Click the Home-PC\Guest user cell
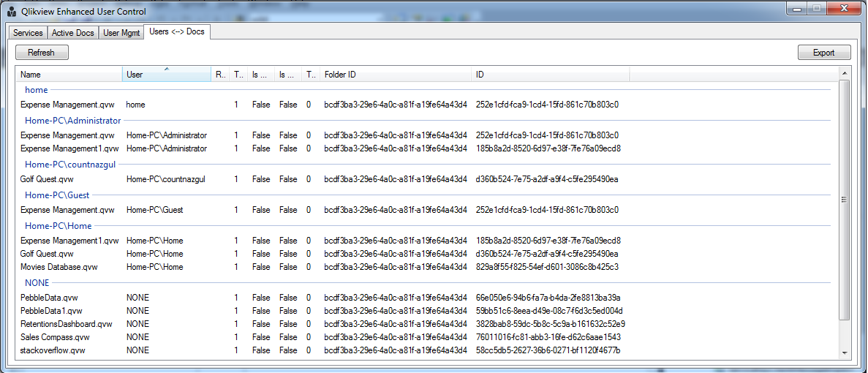 coord(154,211)
